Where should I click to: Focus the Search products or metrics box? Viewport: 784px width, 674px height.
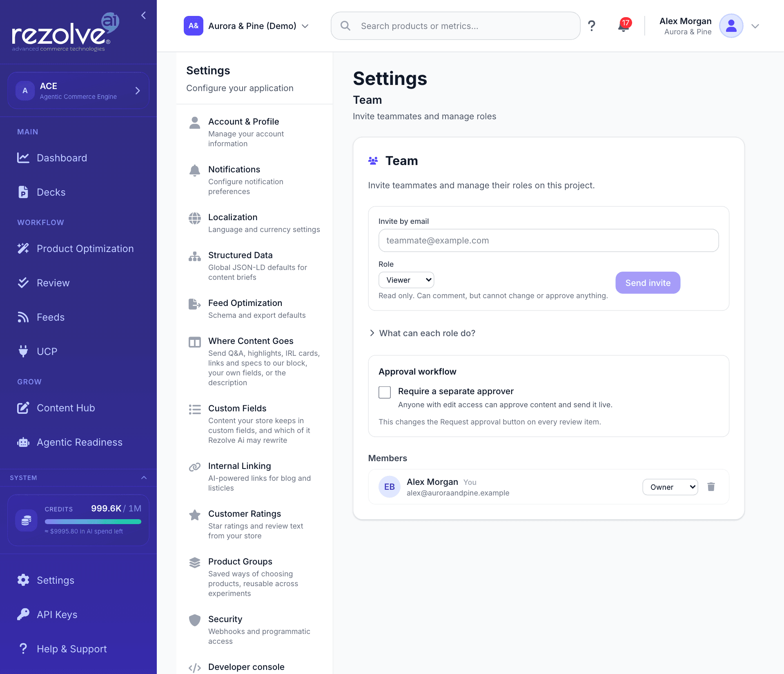[456, 26]
